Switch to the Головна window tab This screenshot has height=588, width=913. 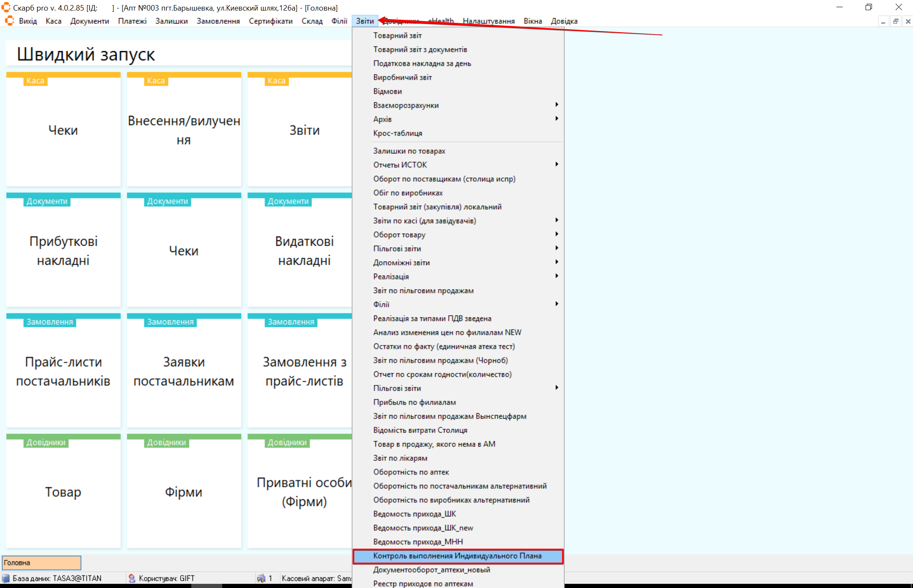pyautogui.click(x=41, y=563)
